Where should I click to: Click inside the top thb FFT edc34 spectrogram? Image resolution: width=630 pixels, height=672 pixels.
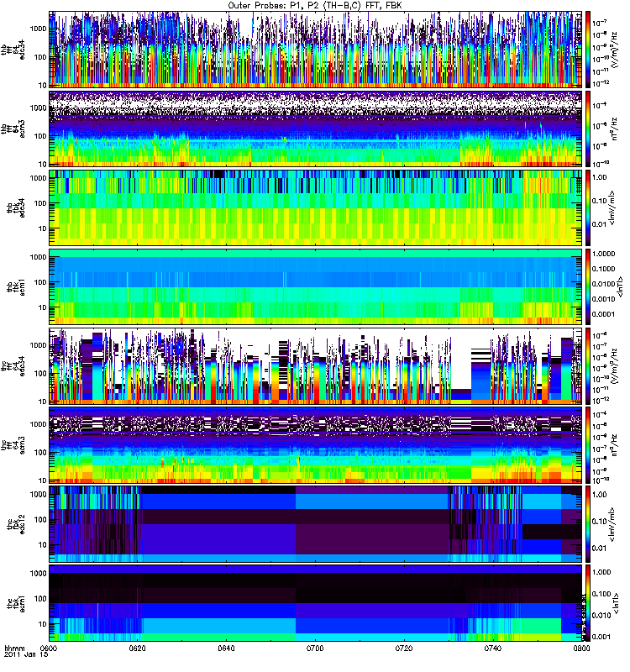tap(316, 50)
